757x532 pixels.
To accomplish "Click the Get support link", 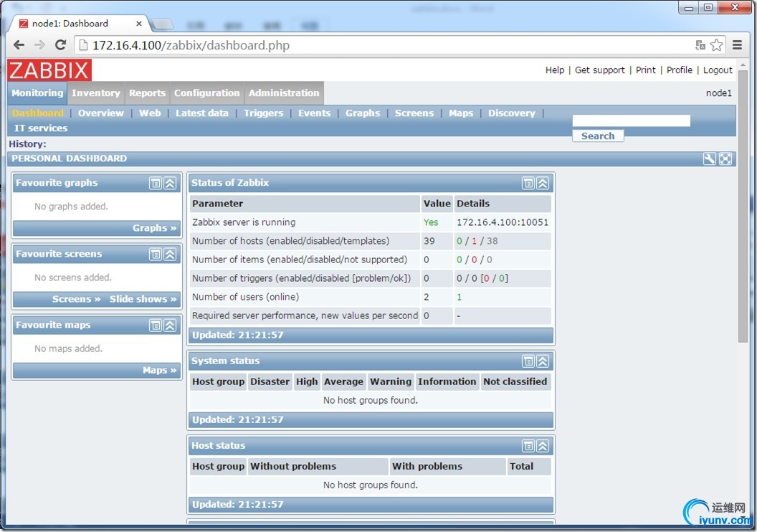I will coord(599,70).
